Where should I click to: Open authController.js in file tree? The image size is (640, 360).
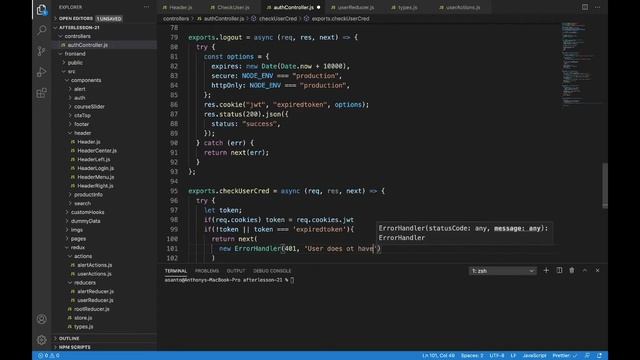point(87,45)
